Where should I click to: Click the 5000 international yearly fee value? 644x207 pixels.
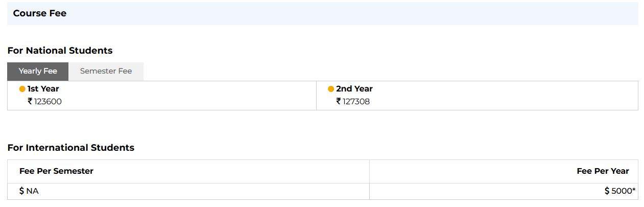click(x=621, y=191)
